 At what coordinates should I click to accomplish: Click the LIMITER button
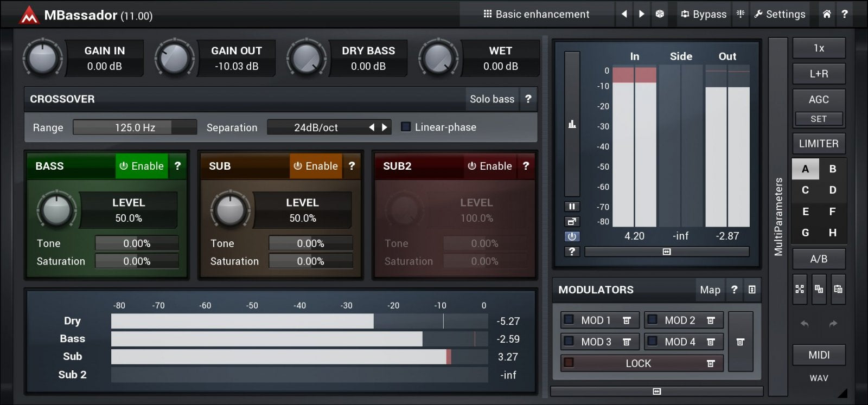point(819,144)
